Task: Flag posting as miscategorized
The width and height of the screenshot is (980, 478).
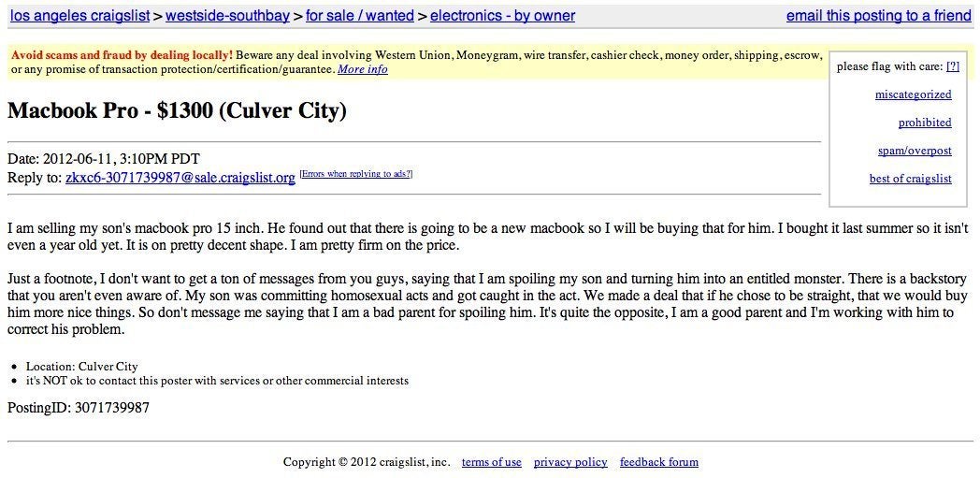Action: pyautogui.click(x=913, y=94)
